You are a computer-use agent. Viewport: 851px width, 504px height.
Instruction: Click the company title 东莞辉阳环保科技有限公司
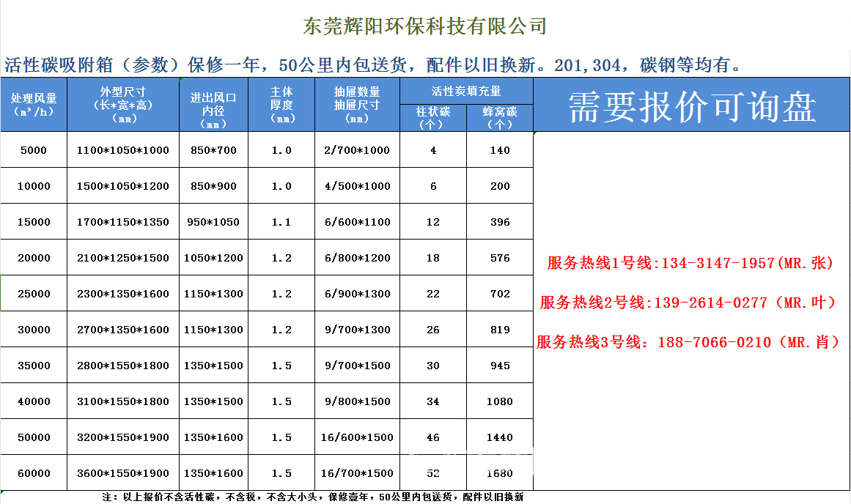point(425,26)
